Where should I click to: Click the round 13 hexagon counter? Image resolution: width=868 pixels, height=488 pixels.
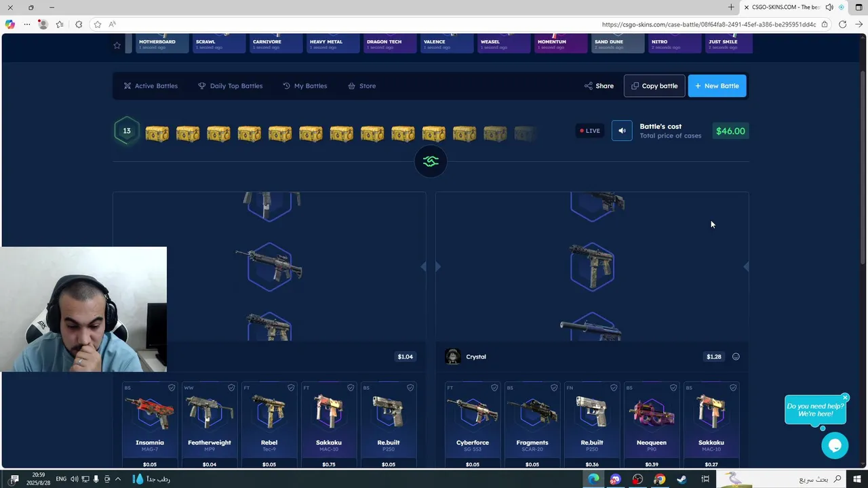coord(127,131)
